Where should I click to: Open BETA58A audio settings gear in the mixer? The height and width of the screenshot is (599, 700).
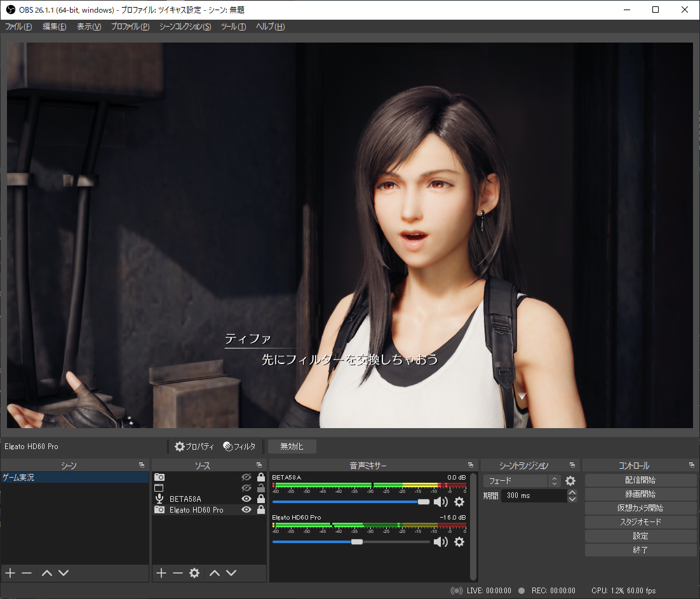pos(459,502)
